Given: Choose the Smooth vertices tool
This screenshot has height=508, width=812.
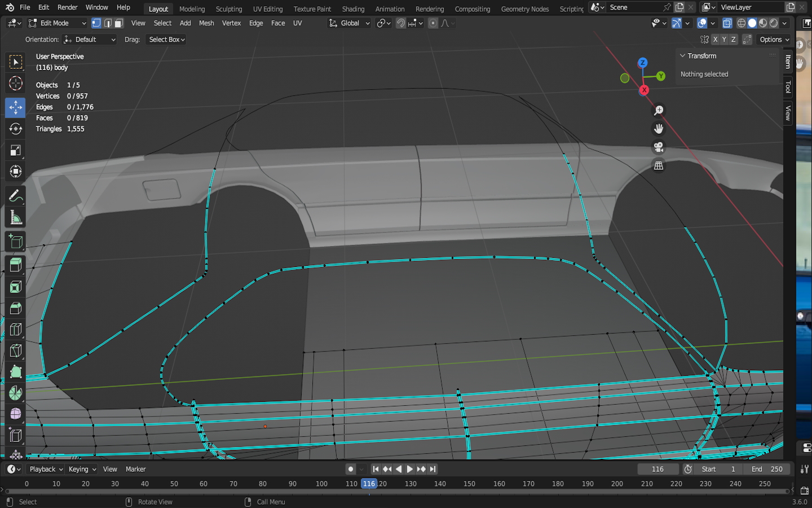Looking at the screenshot, I should (x=15, y=415).
